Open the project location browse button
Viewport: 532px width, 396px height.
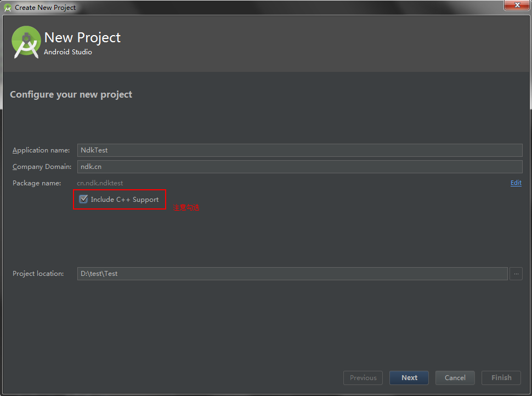[516, 274]
